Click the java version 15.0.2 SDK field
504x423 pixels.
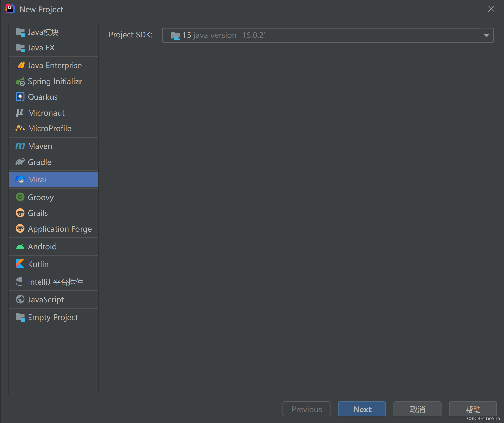click(x=328, y=35)
